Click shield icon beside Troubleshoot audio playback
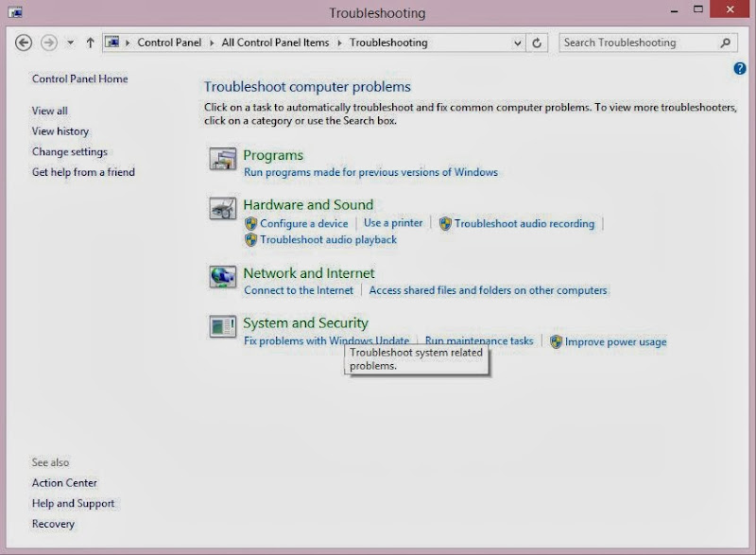The image size is (756, 555). tap(250, 239)
